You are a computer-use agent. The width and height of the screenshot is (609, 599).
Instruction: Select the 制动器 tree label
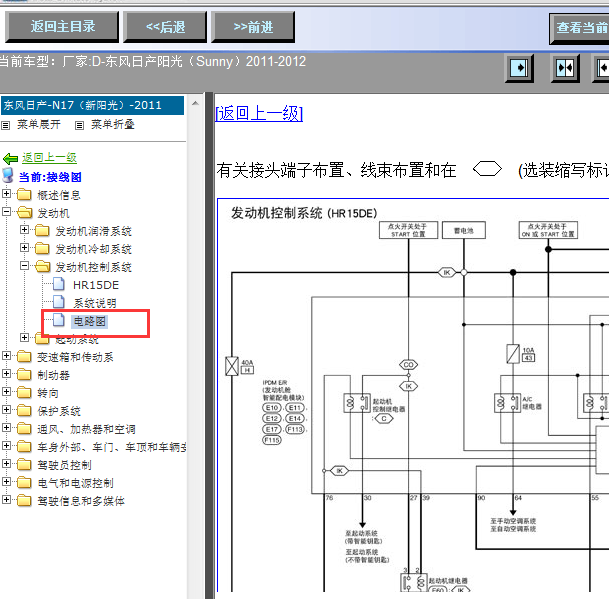point(53,375)
